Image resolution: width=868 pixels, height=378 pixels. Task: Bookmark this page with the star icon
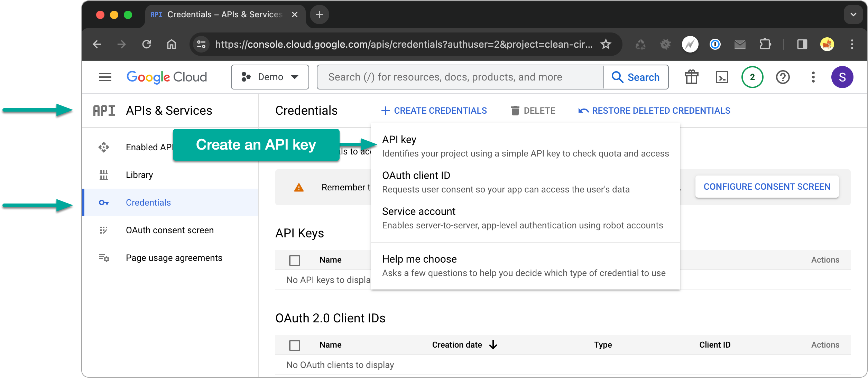[x=606, y=44]
